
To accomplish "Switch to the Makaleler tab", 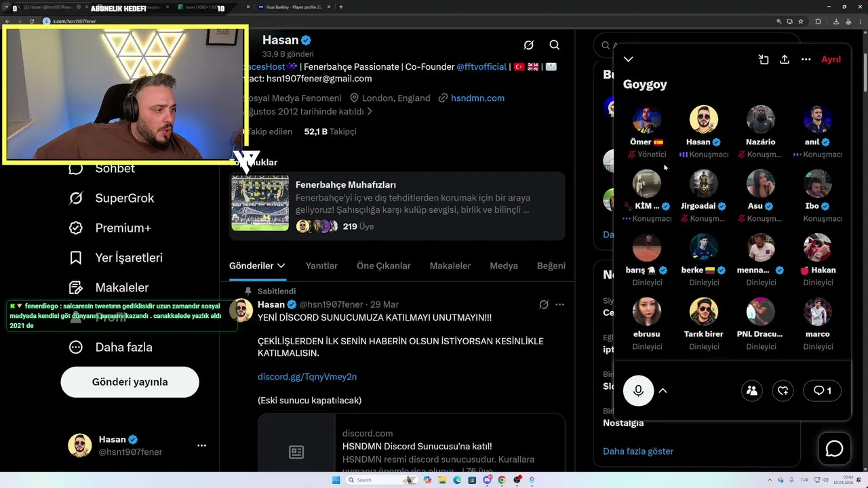I will [450, 266].
